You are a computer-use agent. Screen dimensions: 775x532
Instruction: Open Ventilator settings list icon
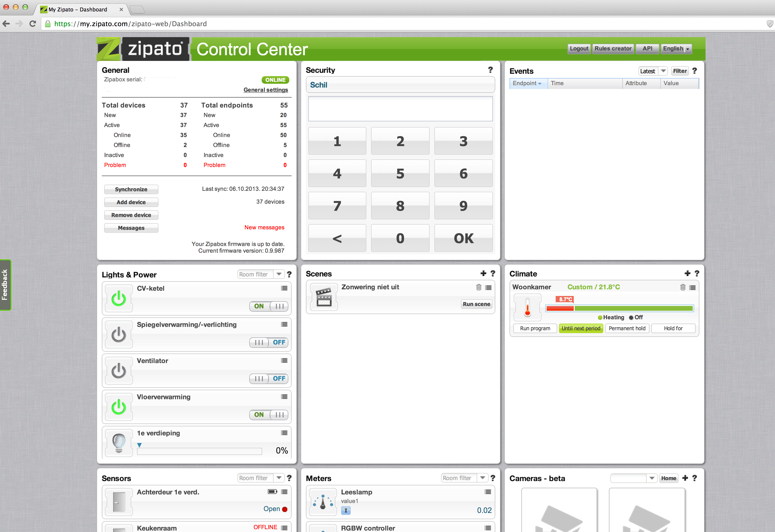(284, 360)
